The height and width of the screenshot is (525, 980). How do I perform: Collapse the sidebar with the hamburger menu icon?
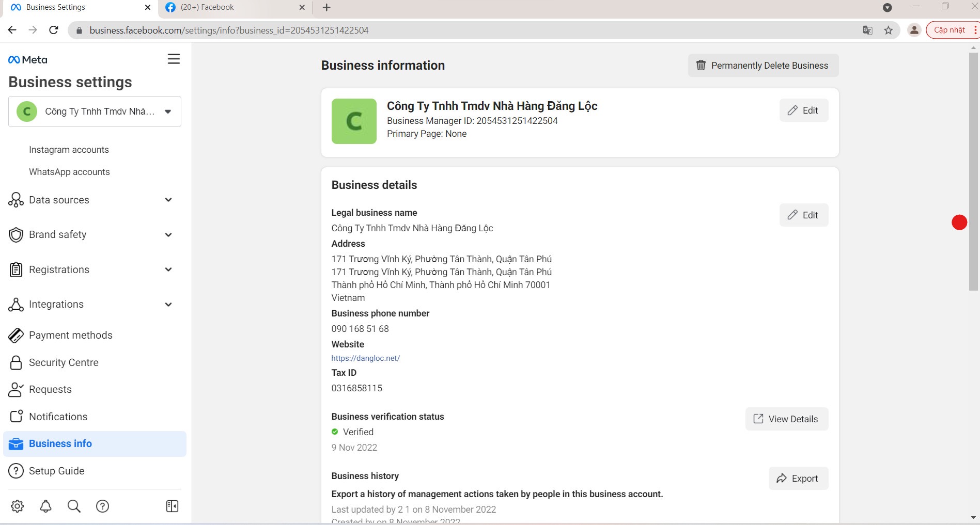(174, 59)
